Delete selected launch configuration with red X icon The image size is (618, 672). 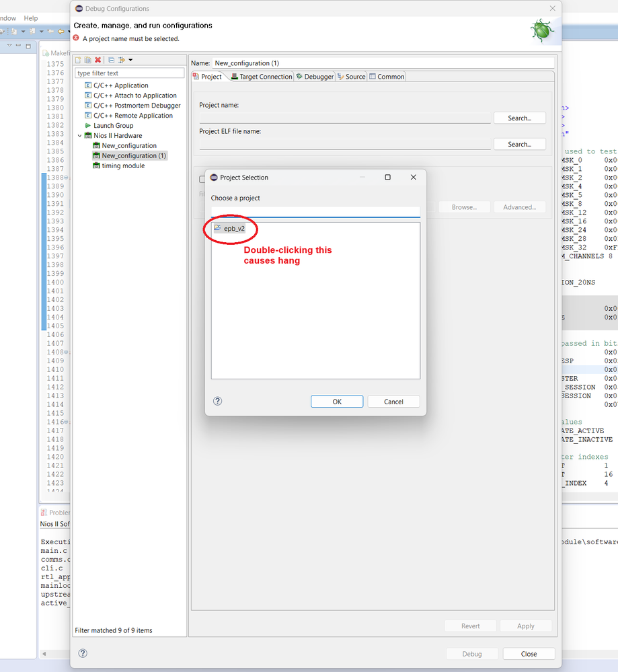98,60
